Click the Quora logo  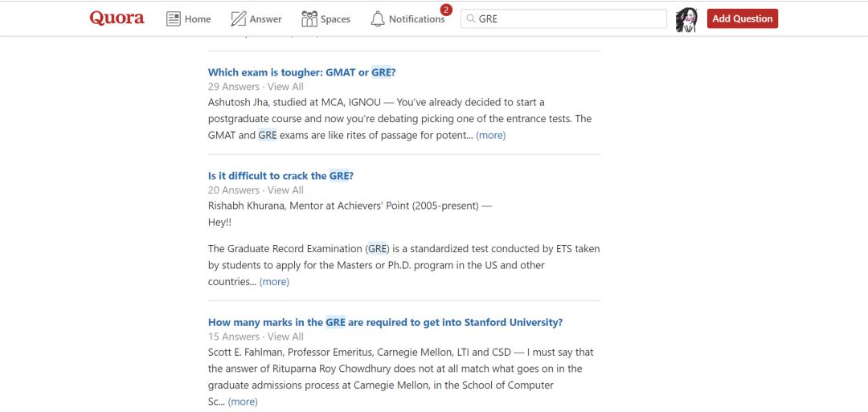(117, 18)
